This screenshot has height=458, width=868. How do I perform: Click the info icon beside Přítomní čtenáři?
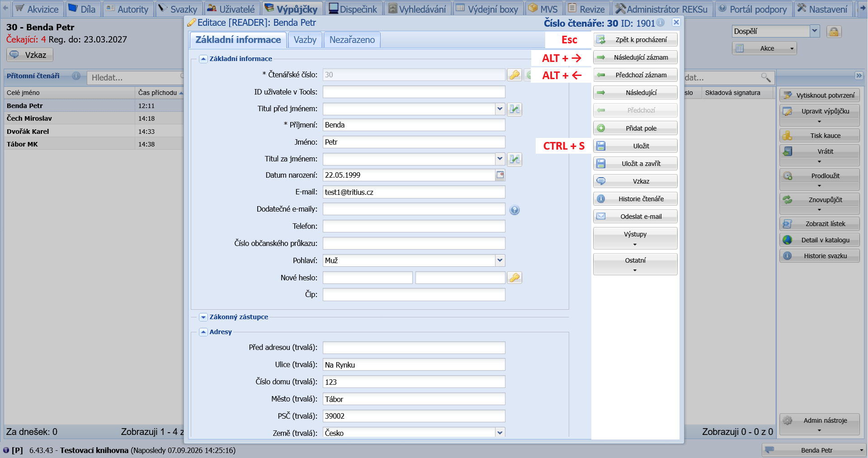point(76,76)
